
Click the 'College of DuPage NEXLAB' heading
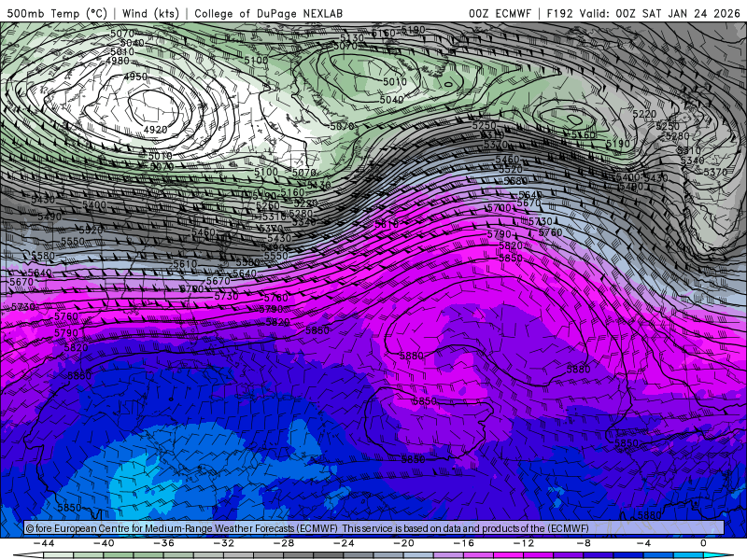(268, 13)
